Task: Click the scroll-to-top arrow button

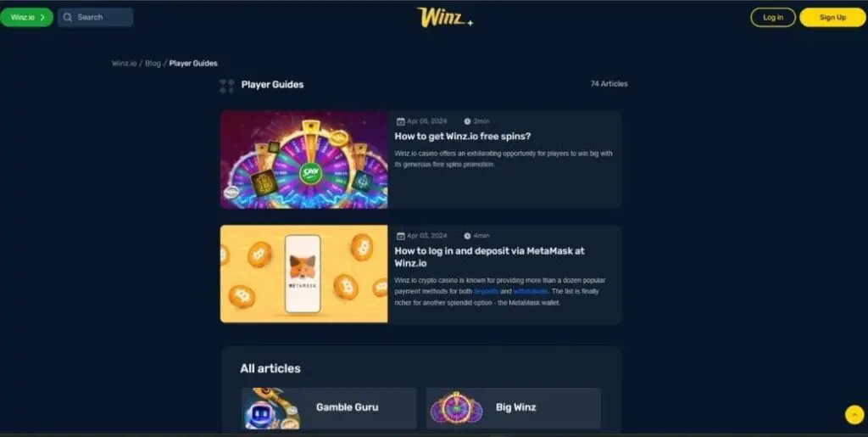Action: click(854, 414)
